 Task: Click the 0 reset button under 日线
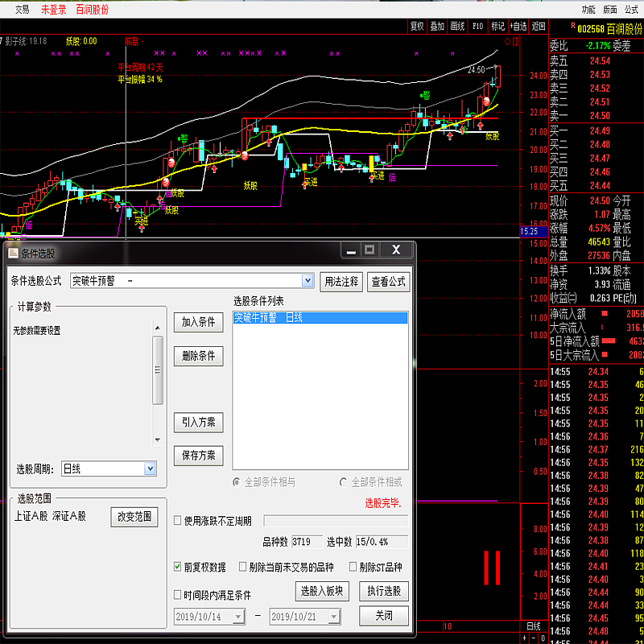pos(543,638)
